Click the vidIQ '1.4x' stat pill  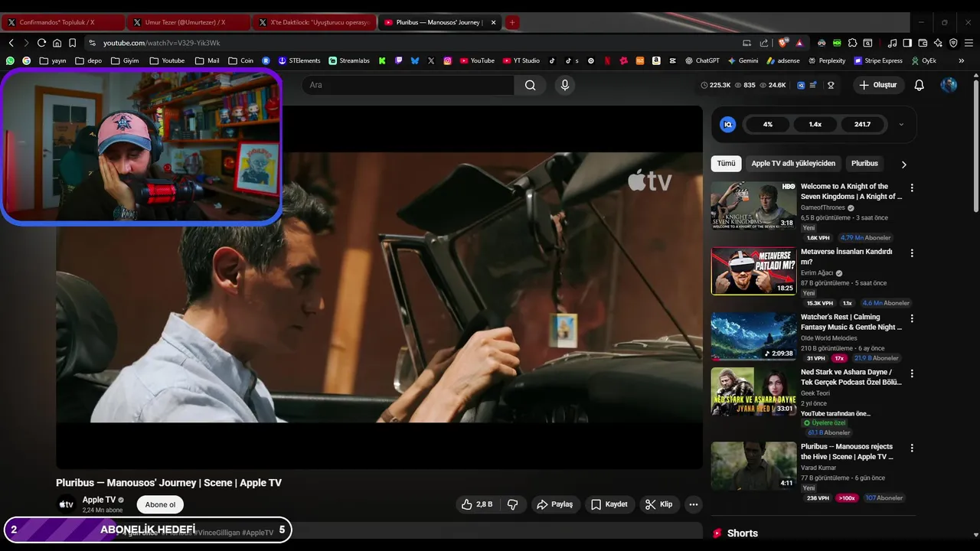tap(815, 124)
